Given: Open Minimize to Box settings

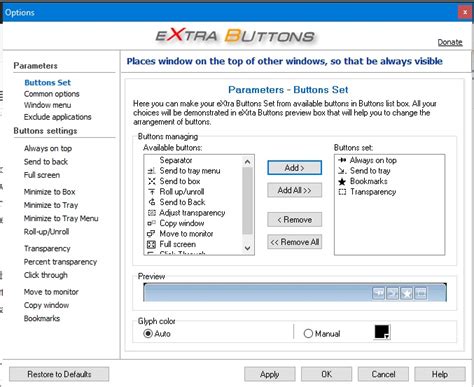Looking at the screenshot, I should click(x=50, y=192).
